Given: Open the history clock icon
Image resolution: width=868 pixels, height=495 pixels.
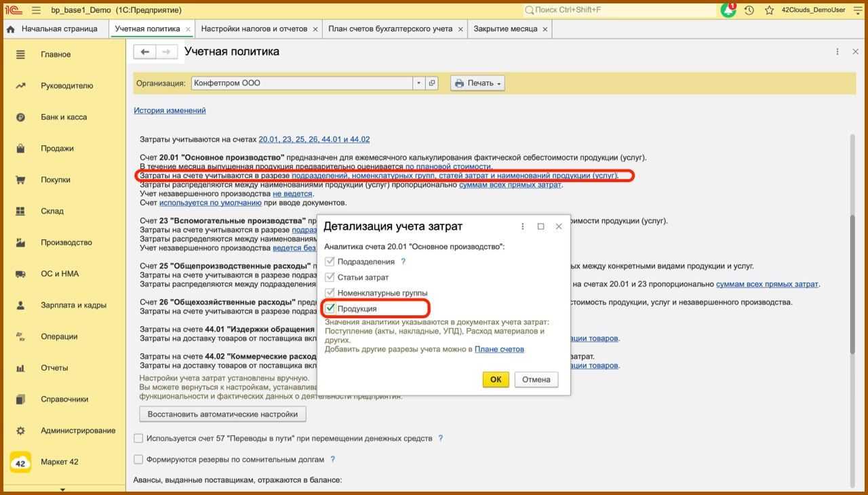Looking at the screenshot, I should coord(749,10).
